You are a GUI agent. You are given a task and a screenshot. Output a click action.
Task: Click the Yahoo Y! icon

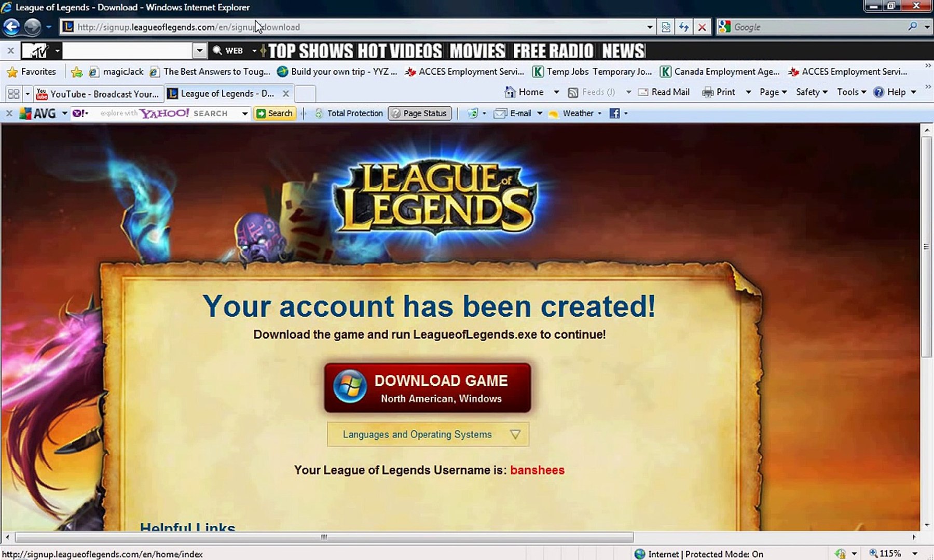[x=80, y=113]
